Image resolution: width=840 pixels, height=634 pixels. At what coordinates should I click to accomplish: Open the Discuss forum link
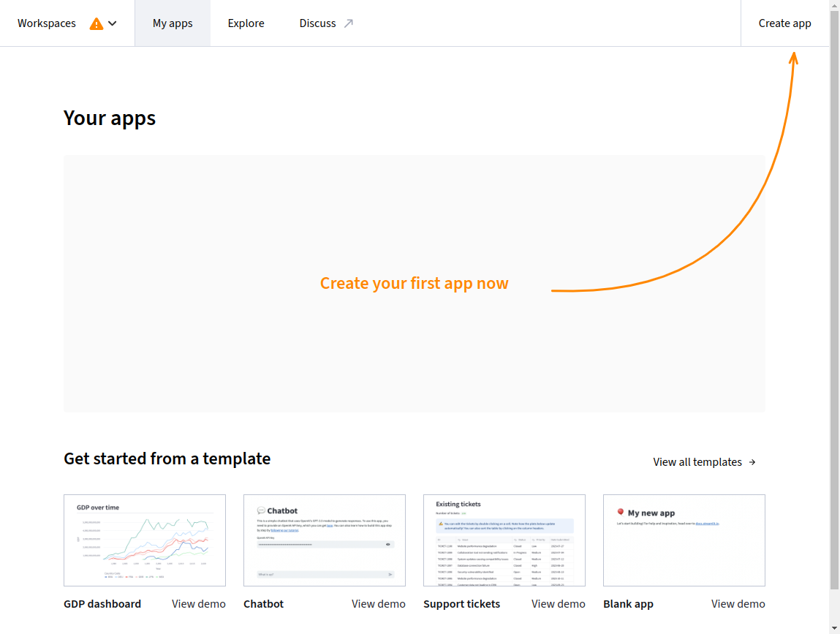(317, 23)
